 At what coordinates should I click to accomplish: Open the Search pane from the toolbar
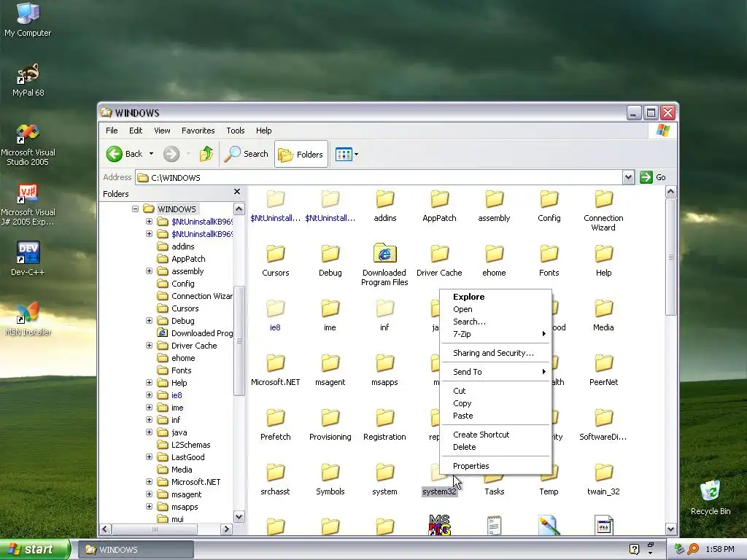click(x=246, y=154)
